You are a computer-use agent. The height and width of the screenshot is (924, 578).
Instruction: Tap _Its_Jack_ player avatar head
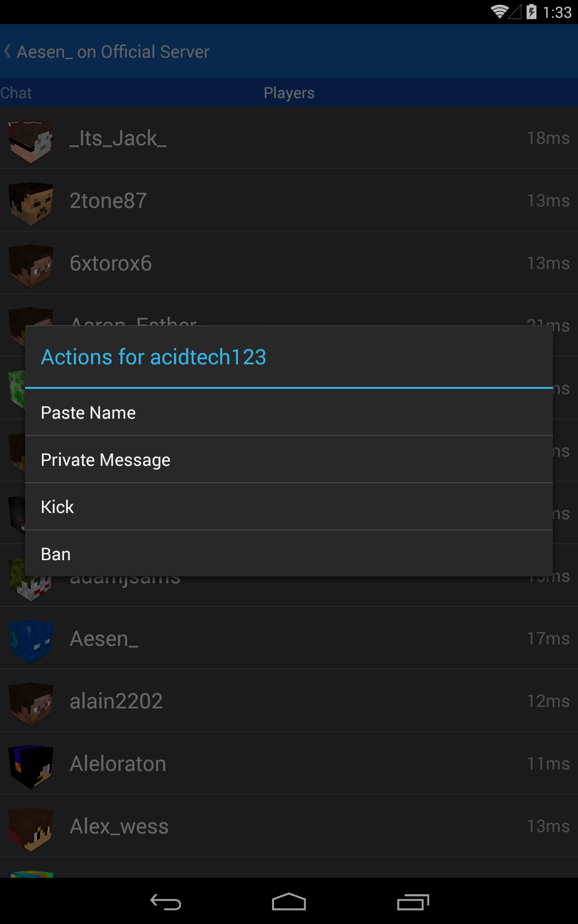pos(31,141)
